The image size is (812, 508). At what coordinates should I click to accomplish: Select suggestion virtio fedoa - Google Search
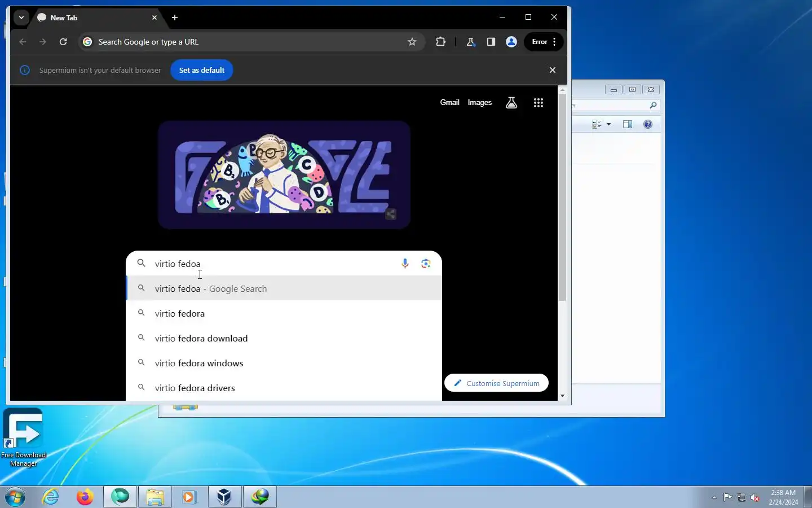point(284,288)
